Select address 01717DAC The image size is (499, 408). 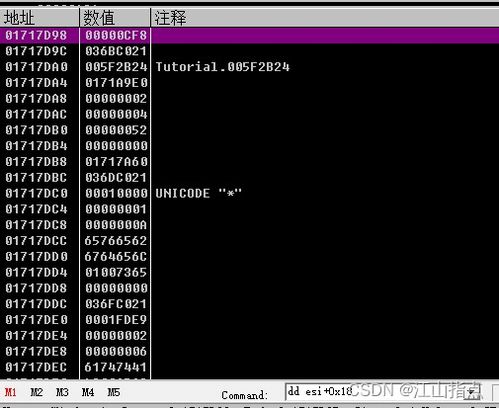tap(36, 114)
